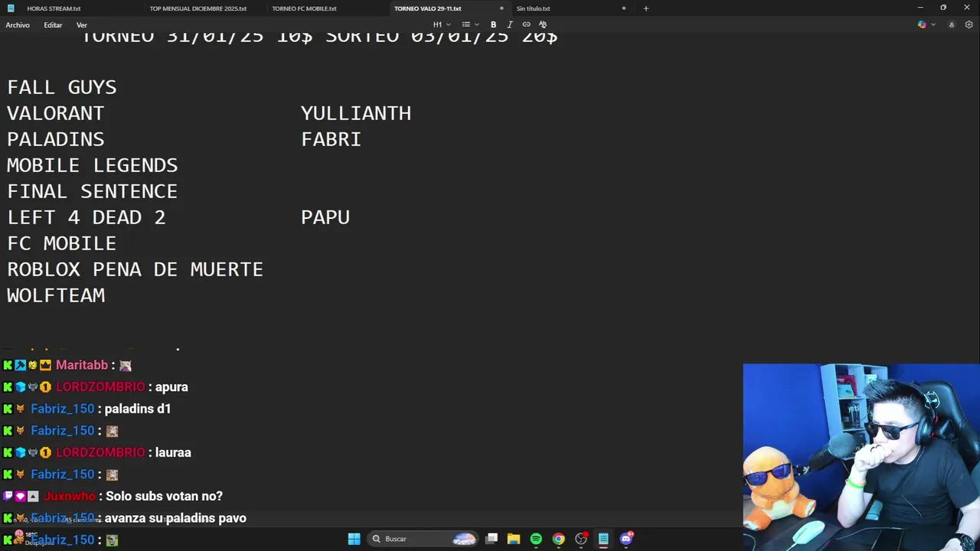Click the name PAPU
This screenshot has width=980, height=551.
[x=325, y=217]
